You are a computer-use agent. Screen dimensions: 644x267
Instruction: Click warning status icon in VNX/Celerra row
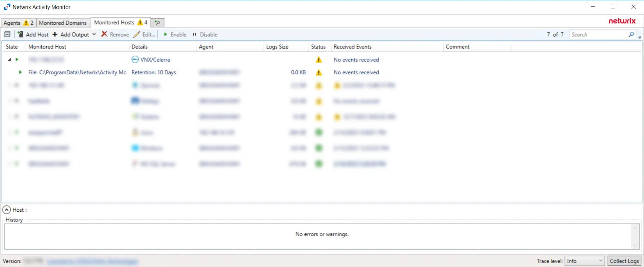pos(319,60)
